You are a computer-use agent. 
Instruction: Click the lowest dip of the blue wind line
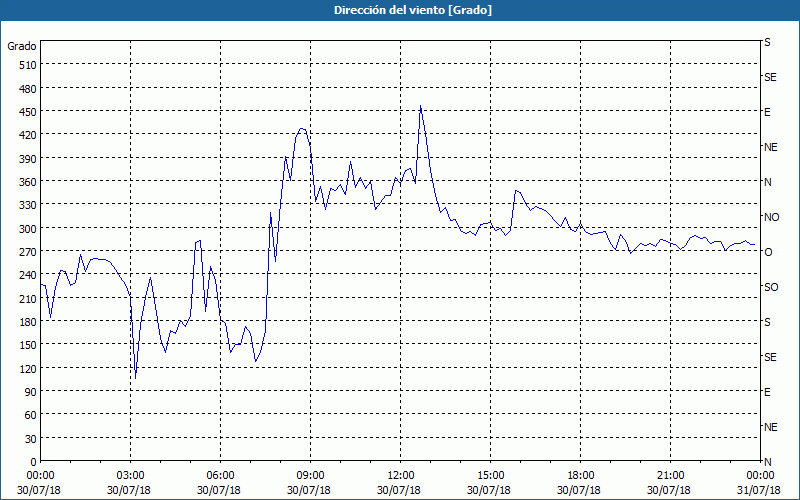click(x=136, y=378)
